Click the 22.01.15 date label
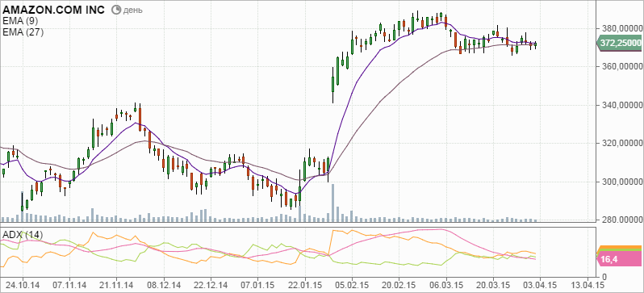The width and height of the screenshot is (644, 293). [x=305, y=285]
